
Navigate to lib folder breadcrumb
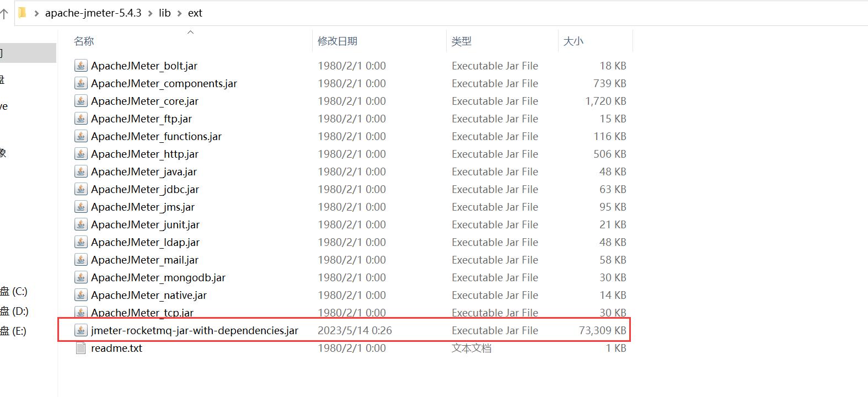165,13
